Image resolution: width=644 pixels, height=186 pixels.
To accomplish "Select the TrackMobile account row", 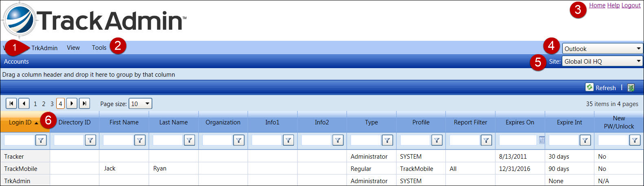I will tap(322, 168).
